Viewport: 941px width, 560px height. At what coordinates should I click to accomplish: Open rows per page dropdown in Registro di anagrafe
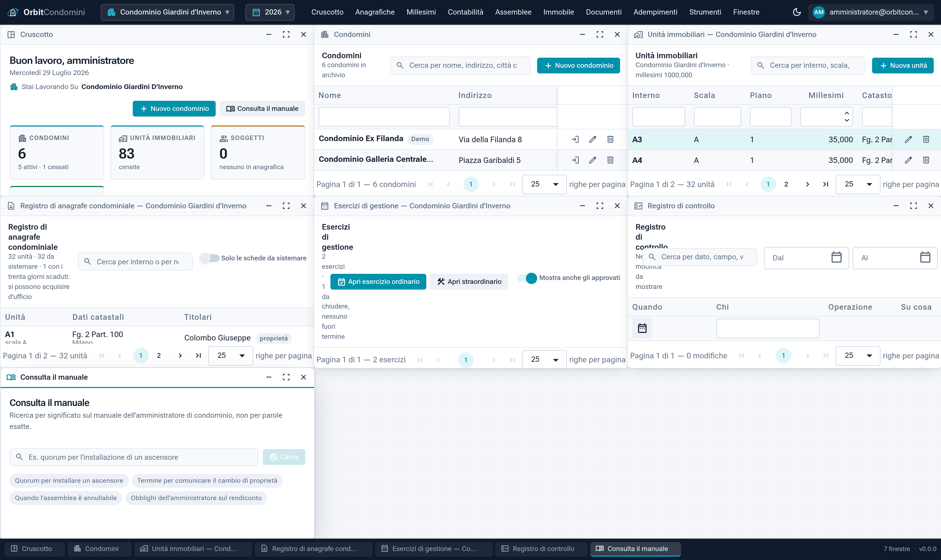coord(230,356)
